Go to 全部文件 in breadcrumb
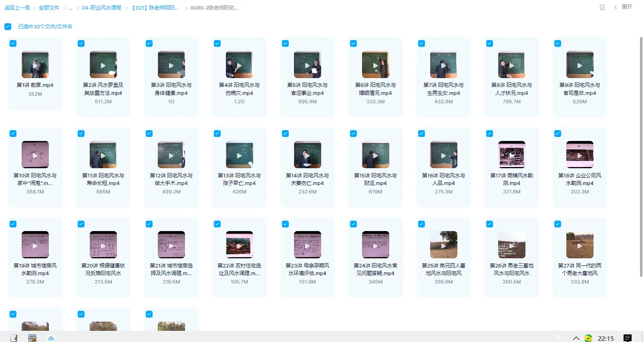 pos(49,8)
